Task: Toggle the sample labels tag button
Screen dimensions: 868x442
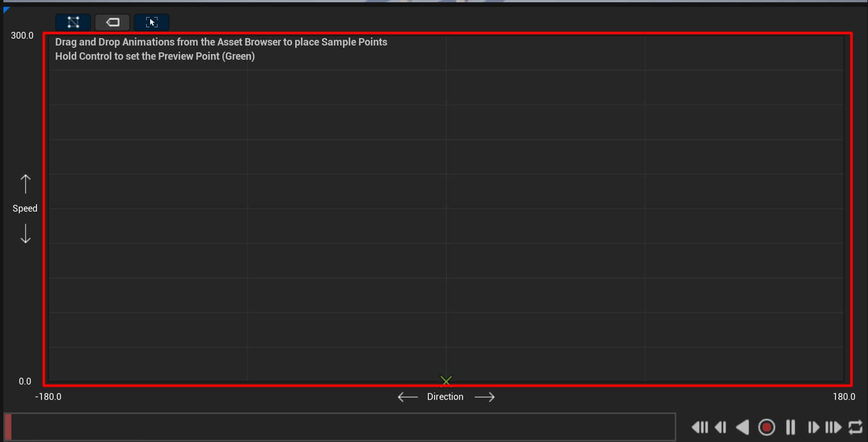Action: [x=113, y=22]
